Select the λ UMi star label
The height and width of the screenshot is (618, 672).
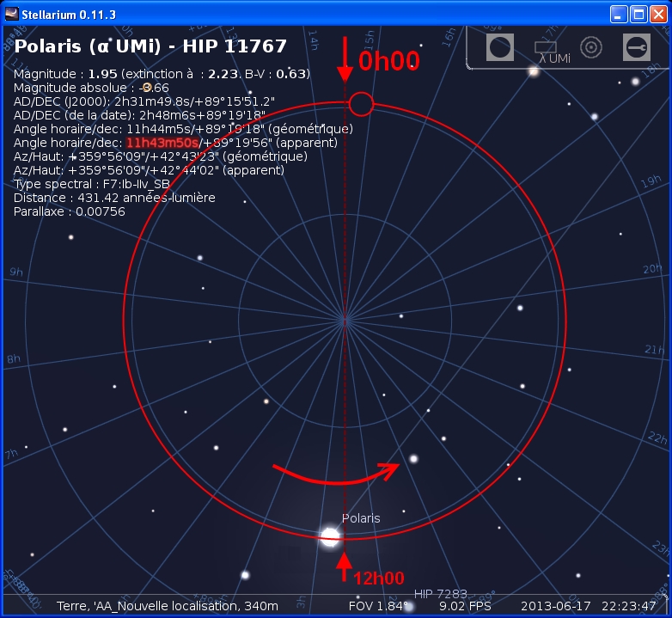[x=554, y=58]
